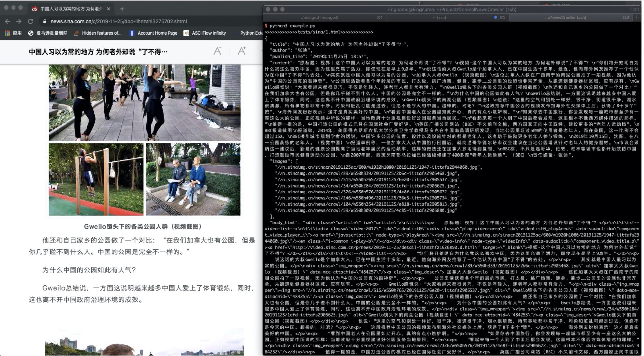Click the elderly men on bench photo

[193, 179]
